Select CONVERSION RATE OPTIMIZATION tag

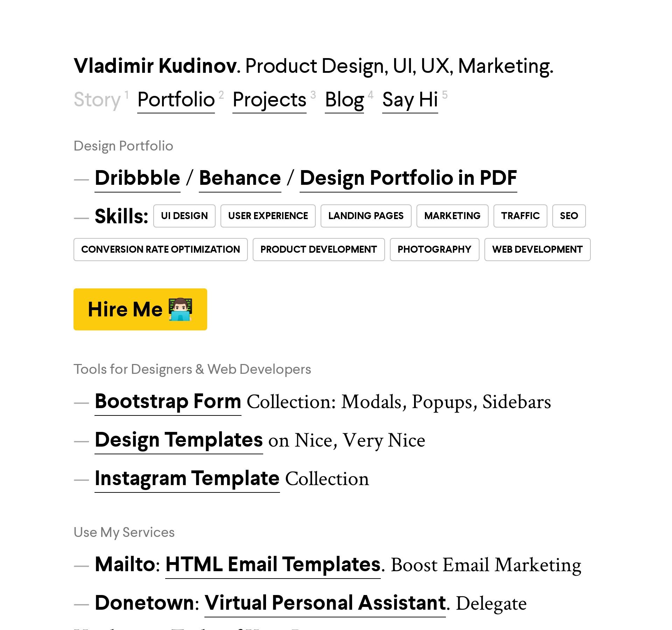[160, 250]
